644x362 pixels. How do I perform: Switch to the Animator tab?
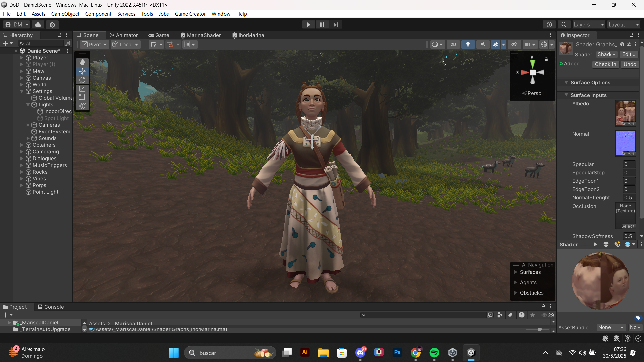coord(124,35)
